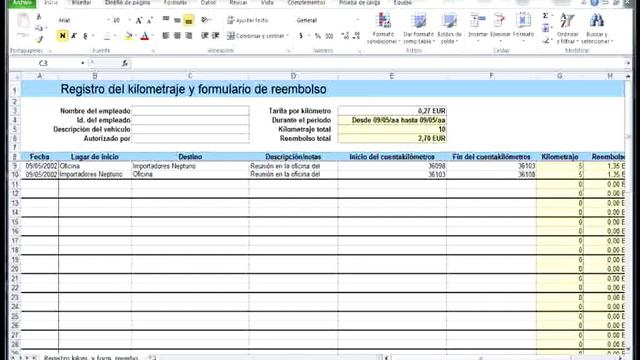Pick the yellow fill color swatch
Screen dimensions: 640x360
[x=128, y=36]
